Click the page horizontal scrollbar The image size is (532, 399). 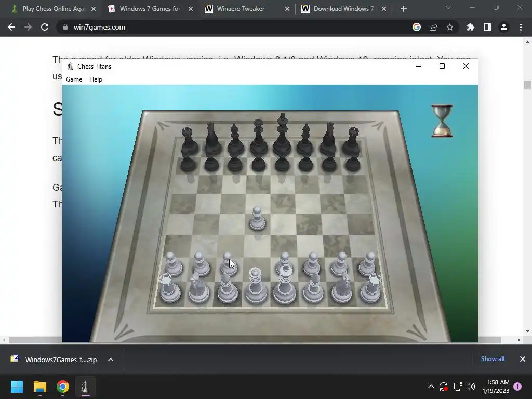click(x=255, y=340)
